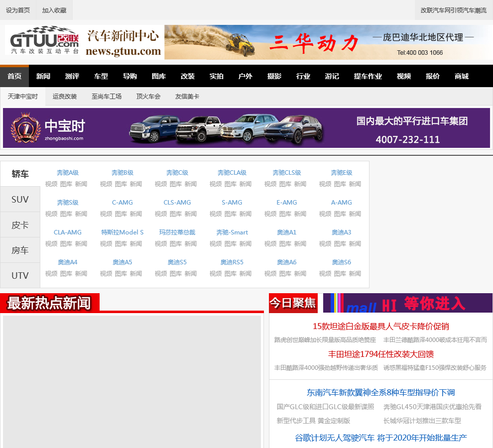Viewport: 493px width, 448px height.
Task: Open the 奔驰S级 model link
Action: tap(68, 203)
